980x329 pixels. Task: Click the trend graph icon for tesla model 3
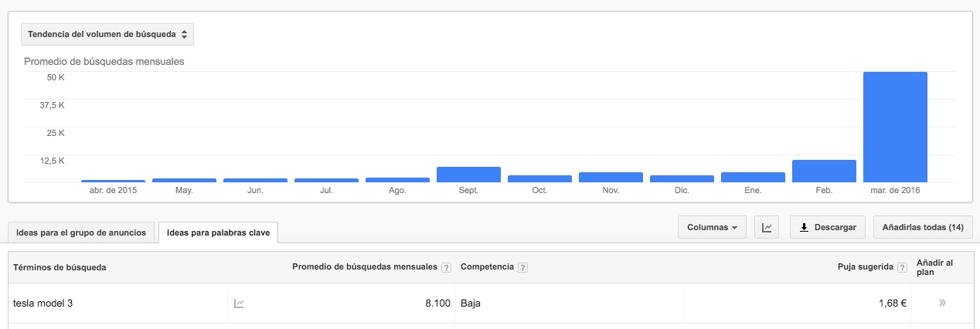coord(240,304)
